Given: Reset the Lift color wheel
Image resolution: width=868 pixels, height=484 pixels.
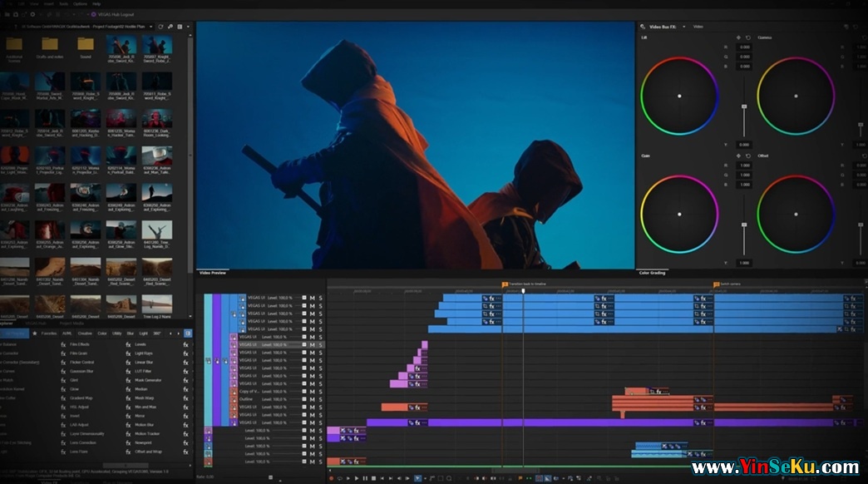Looking at the screenshot, I should coord(748,37).
